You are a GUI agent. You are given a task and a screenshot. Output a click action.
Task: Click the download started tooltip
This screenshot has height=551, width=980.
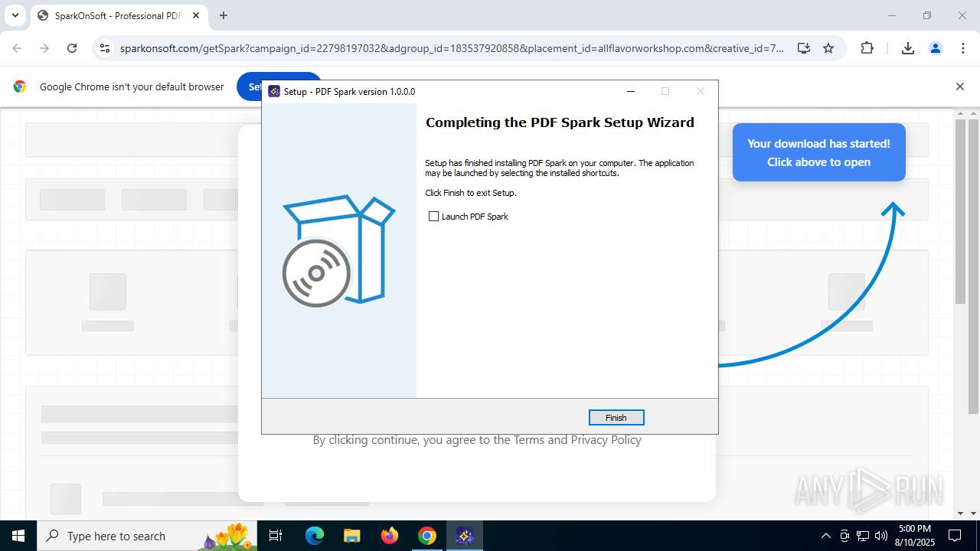coord(818,152)
